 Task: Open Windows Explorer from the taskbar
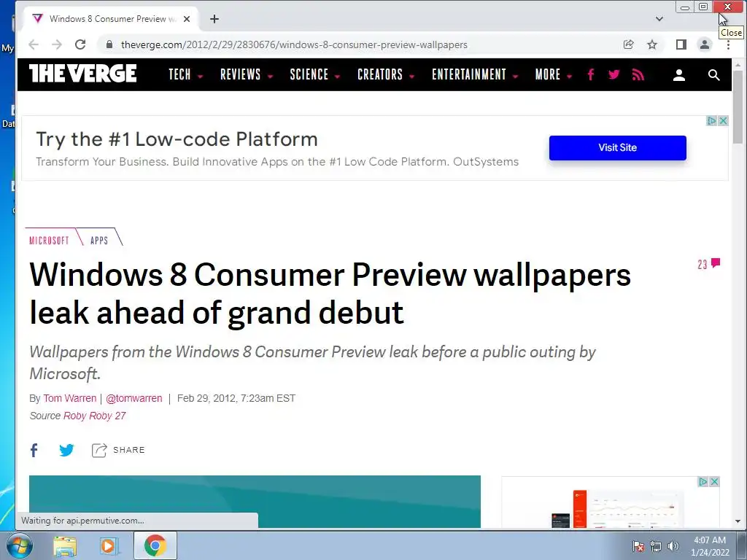pos(65,546)
